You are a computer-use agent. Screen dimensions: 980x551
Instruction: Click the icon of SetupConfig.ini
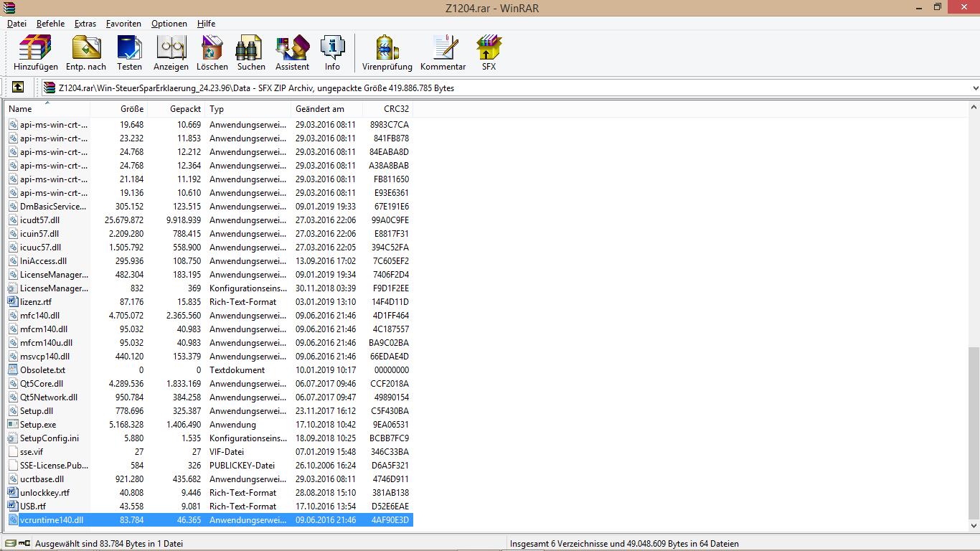point(13,438)
